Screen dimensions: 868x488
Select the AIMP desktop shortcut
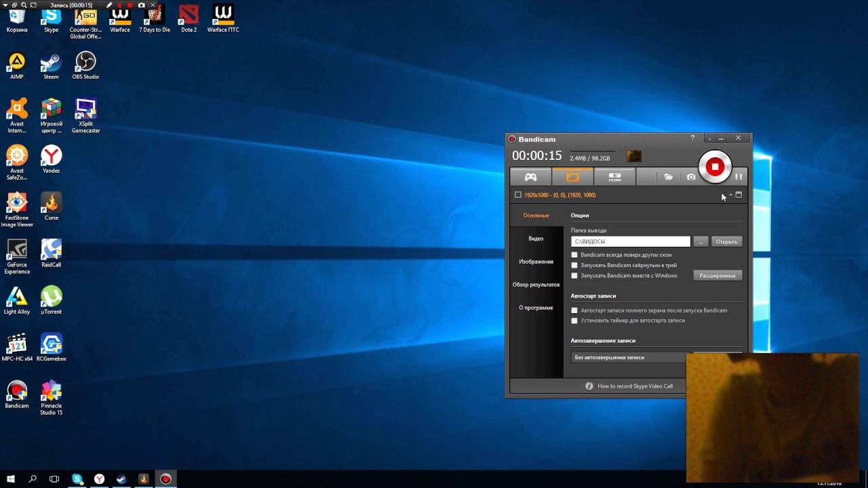pyautogui.click(x=17, y=66)
